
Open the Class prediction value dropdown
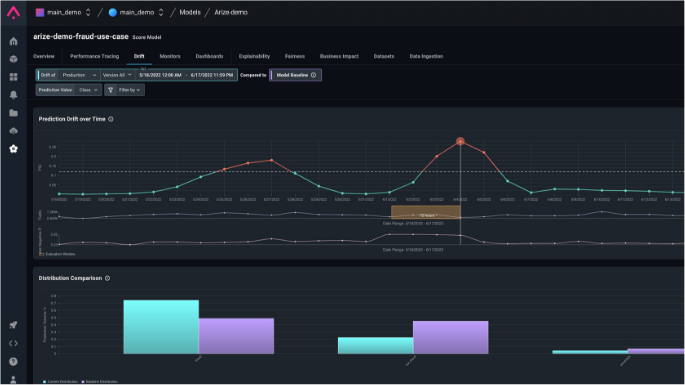(88, 90)
